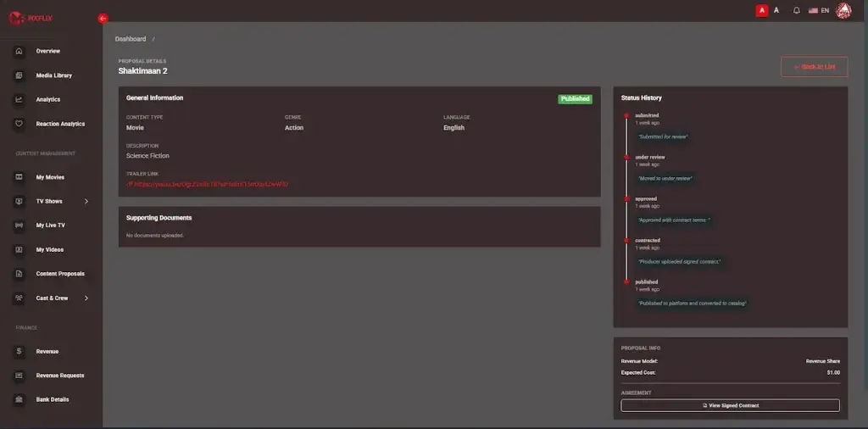Click the Analytics chart icon
The height and width of the screenshot is (429, 868).
point(19,100)
